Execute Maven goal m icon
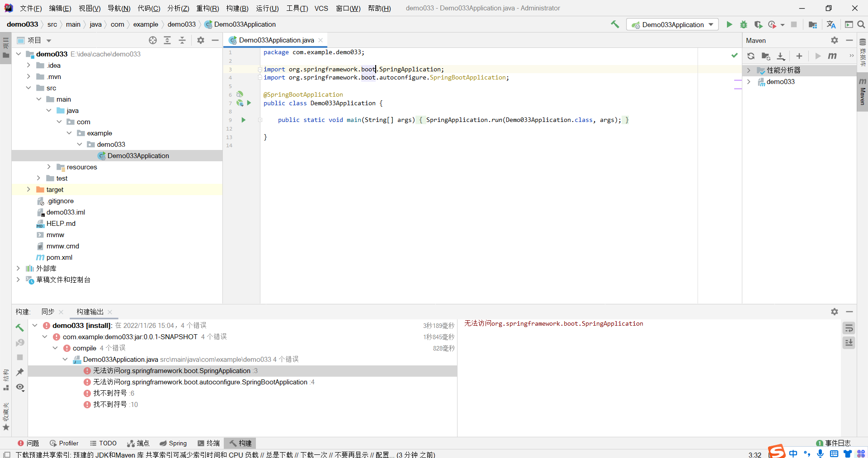Screen dimensions: 868x458 click(832, 56)
